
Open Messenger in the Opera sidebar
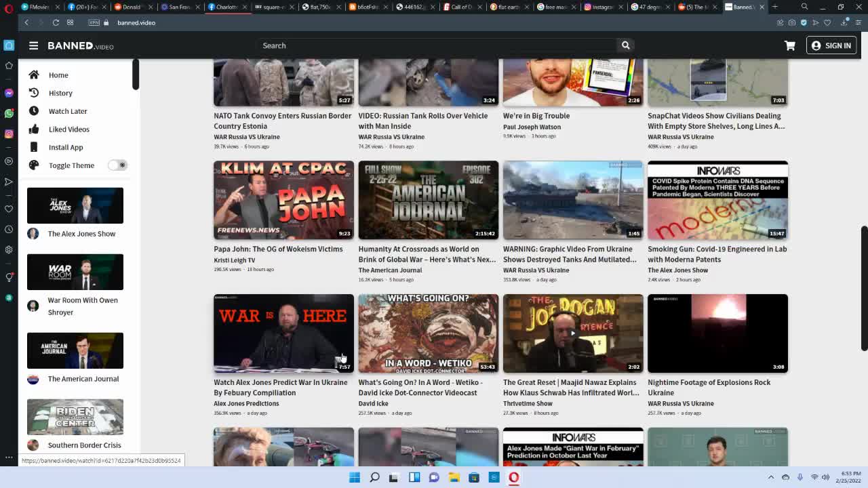coord(9,93)
